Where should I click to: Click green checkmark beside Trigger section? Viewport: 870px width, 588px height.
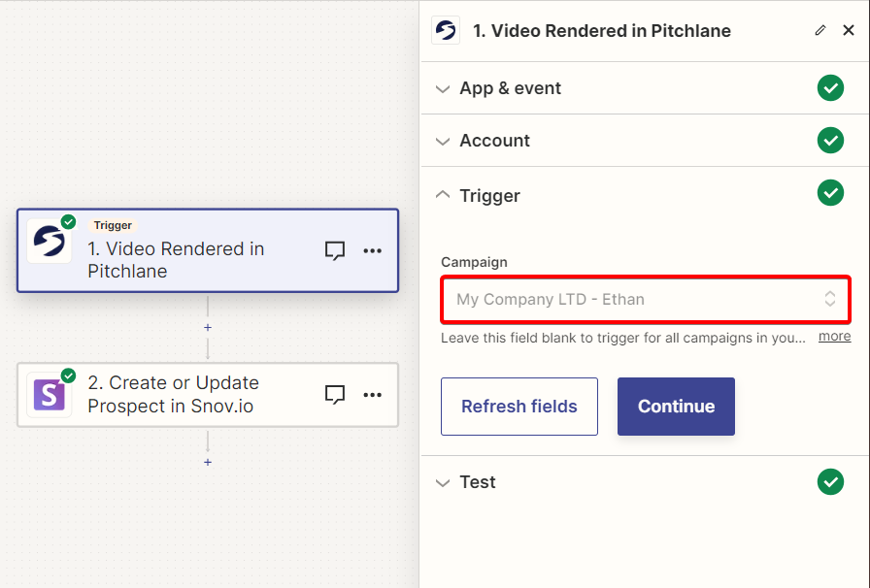point(830,192)
